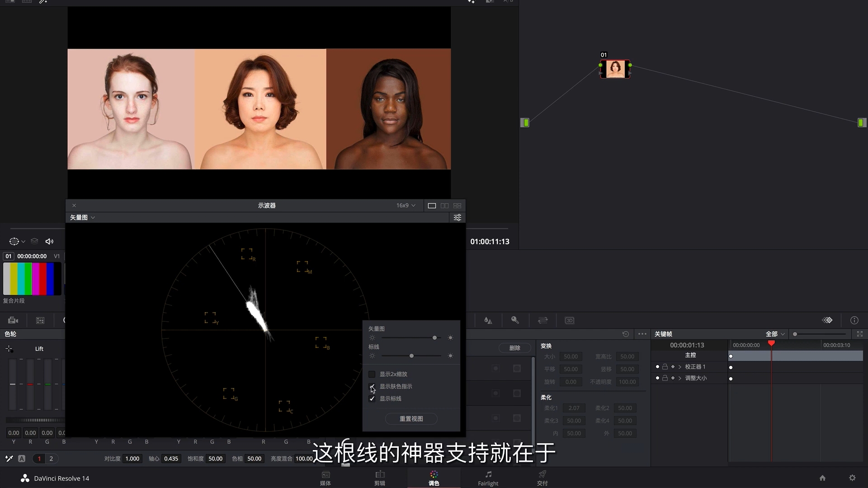Mute audio with the speaker icon
868x488 pixels.
tap(49, 241)
